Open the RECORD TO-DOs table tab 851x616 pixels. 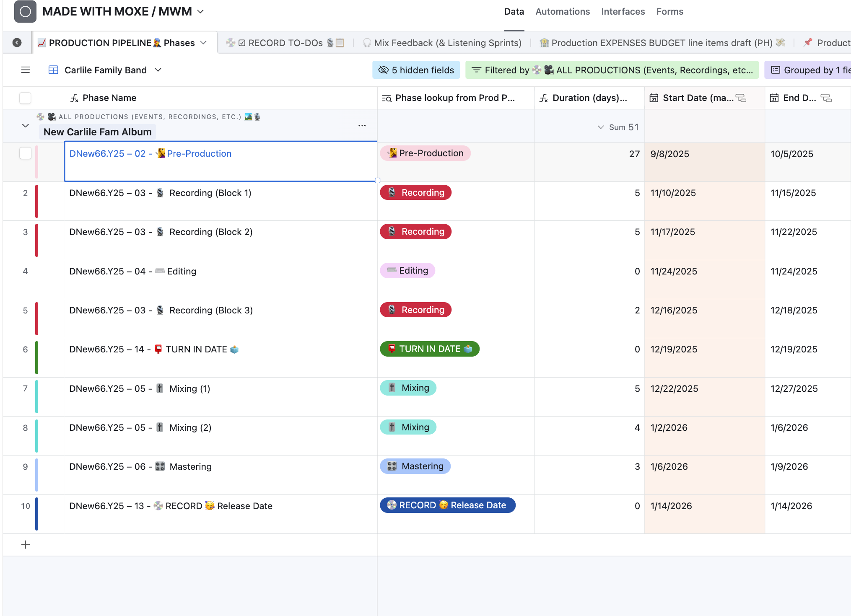[285, 43]
